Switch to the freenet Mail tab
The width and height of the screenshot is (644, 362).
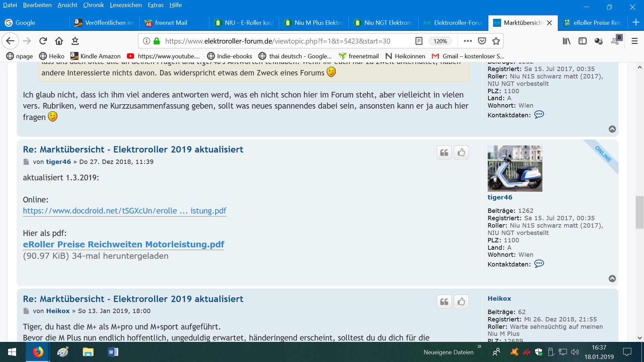(x=171, y=23)
